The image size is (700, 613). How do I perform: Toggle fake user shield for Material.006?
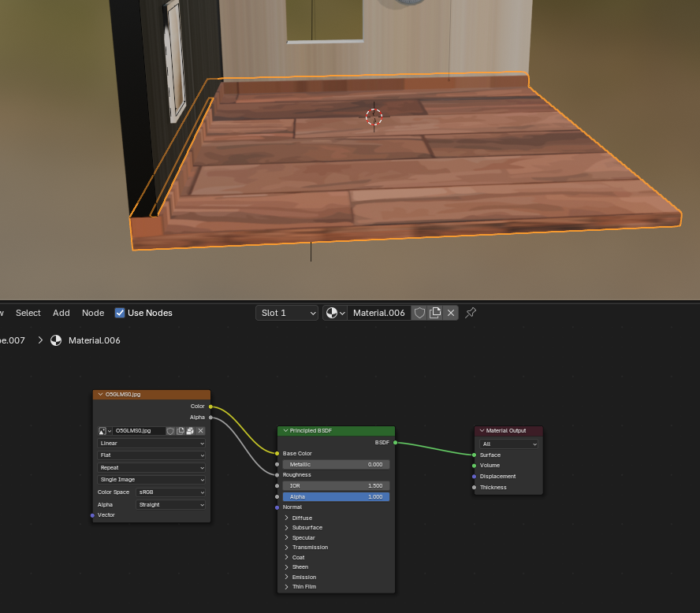coord(419,313)
